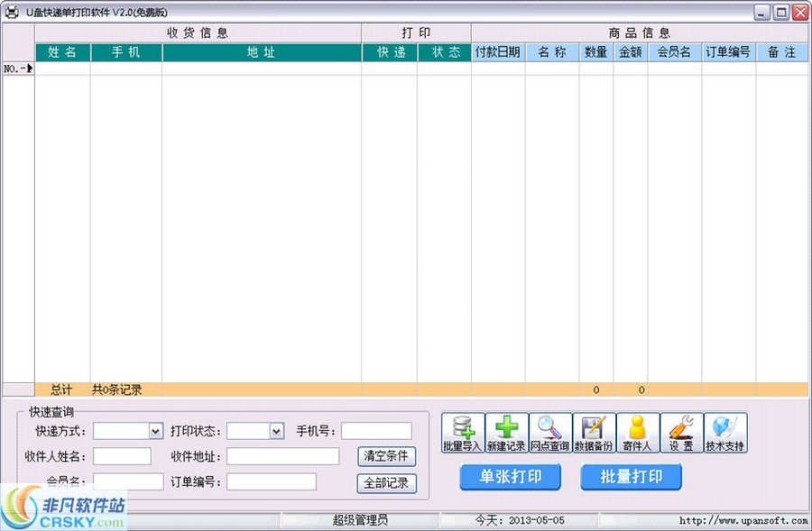Click inside the 手机号 phone number field
The height and width of the screenshot is (531, 812).
point(379,430)
